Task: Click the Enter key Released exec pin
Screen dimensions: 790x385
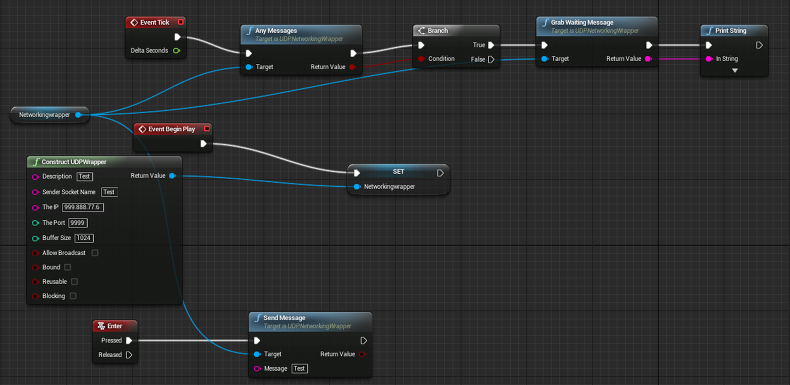Action: (129, 355)
